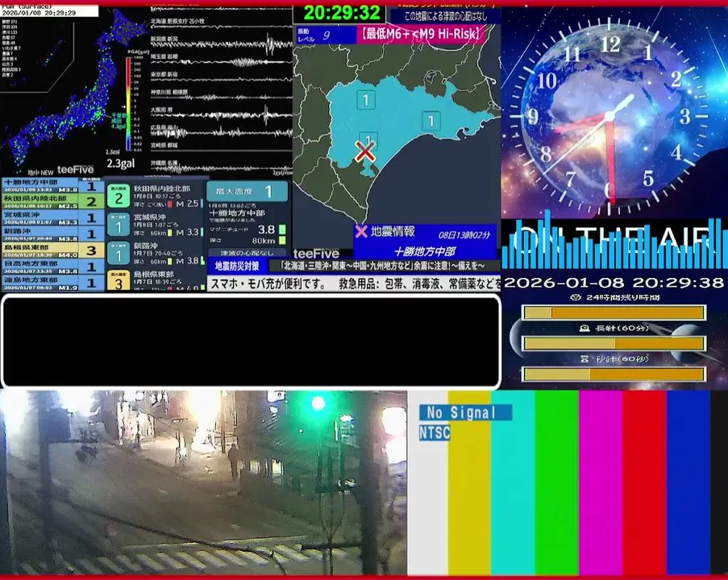Click the blue color bar in test pattern
Viewport: 728px width, 580px height.
[688, 483]
